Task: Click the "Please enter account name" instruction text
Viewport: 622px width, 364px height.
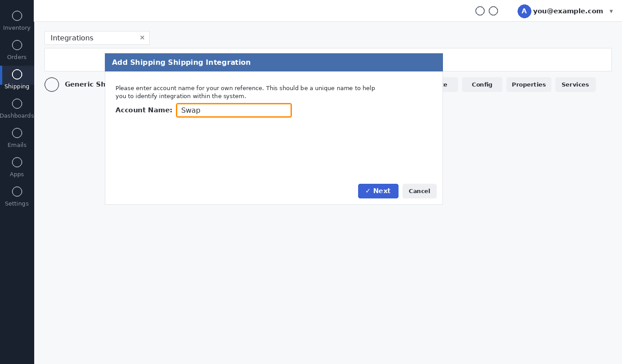Action: 245,92
